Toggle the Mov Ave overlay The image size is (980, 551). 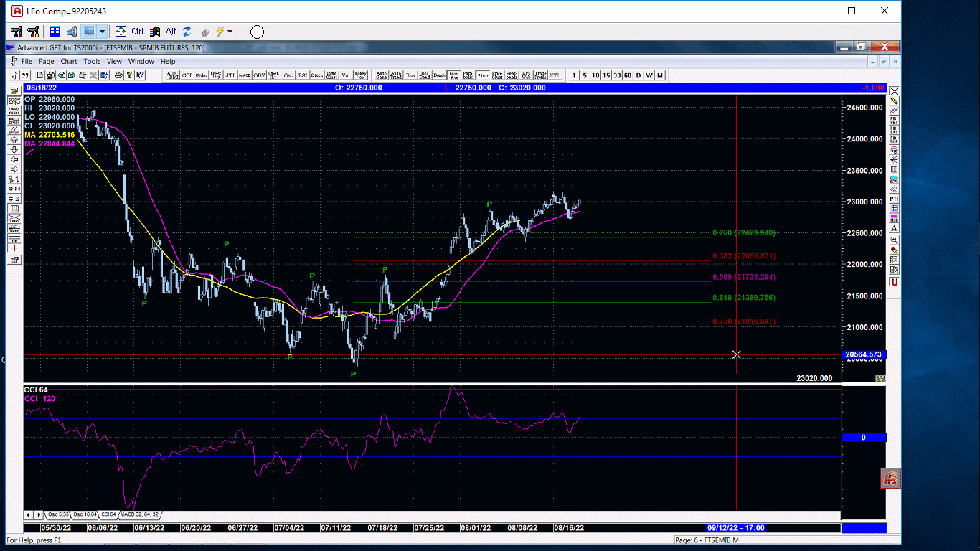(454, 75)
